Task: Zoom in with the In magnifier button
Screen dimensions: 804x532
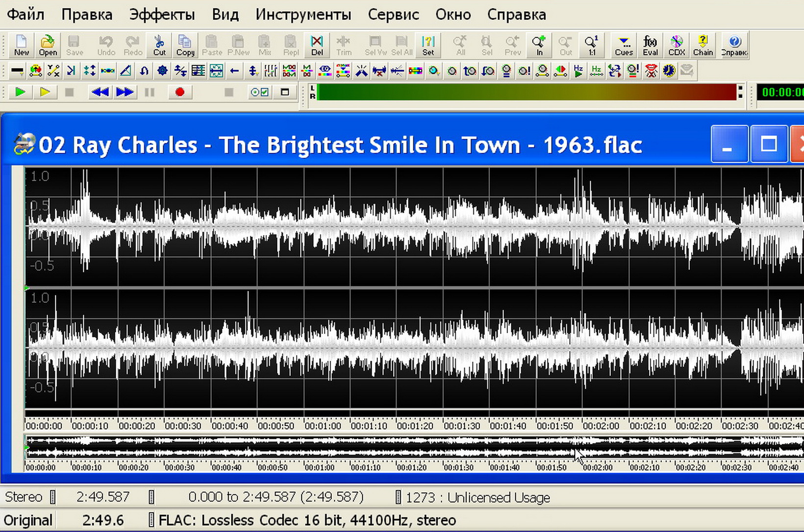Action: tap(539, 46)
